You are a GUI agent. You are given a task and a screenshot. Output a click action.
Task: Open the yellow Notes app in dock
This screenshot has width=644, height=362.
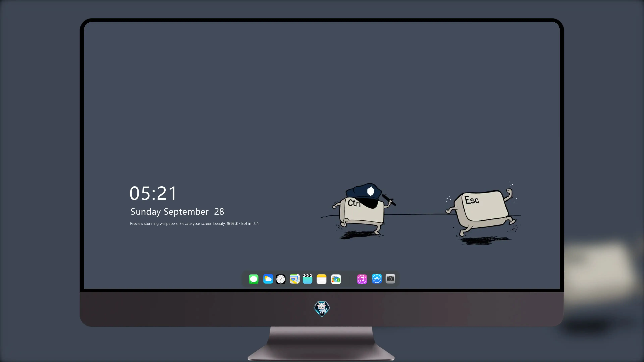[x=321, y=279]
